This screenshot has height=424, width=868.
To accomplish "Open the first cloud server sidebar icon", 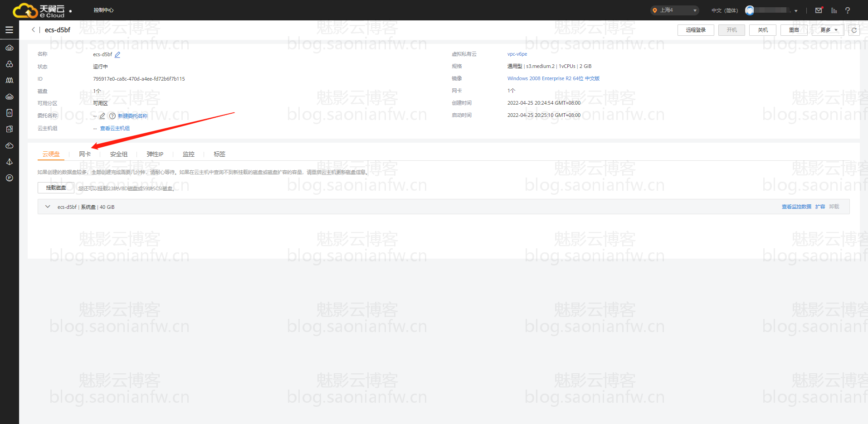I will (x=9, y=48).
